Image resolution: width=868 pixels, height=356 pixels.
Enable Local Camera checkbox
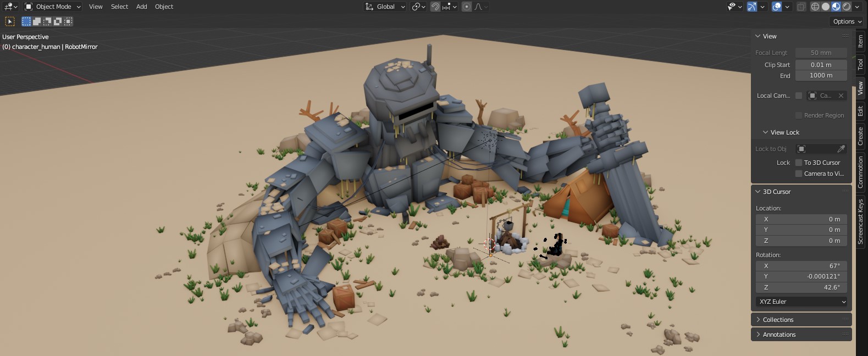(x=799, y=96)
